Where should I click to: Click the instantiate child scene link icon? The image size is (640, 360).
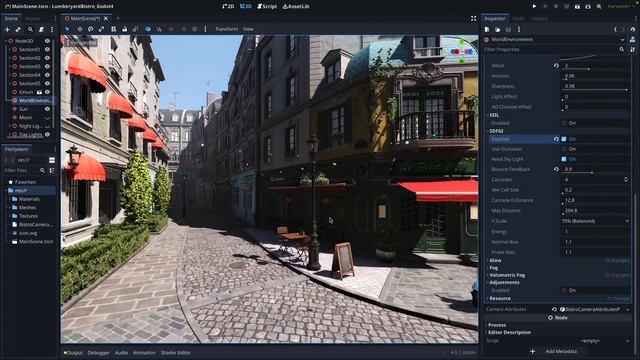click(18, 29)
